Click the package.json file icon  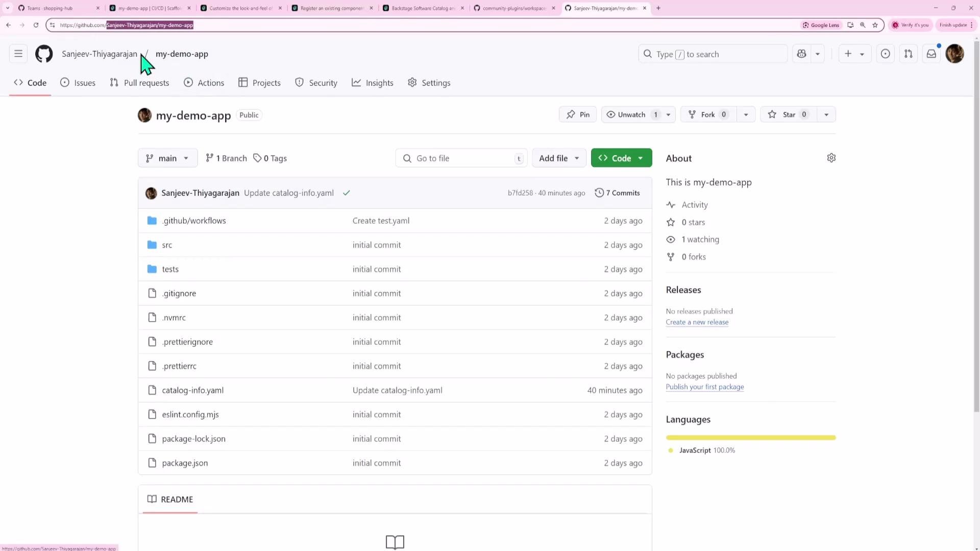point(152,463)
